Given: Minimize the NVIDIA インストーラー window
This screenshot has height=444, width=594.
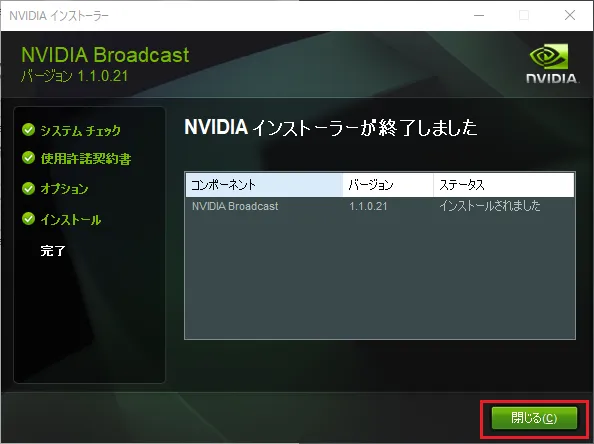Looking at the screenshot, I should [479, 16].
